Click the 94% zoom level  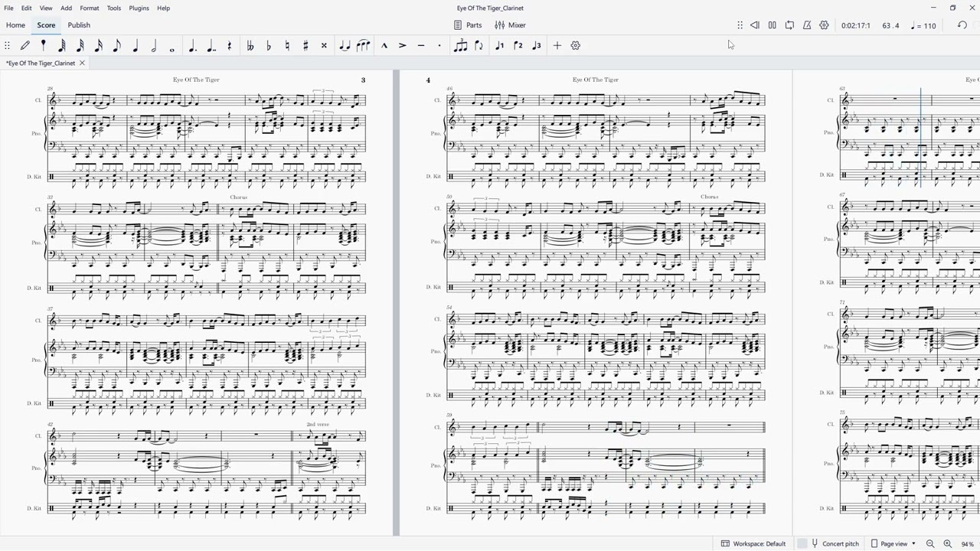pos(968,544)
